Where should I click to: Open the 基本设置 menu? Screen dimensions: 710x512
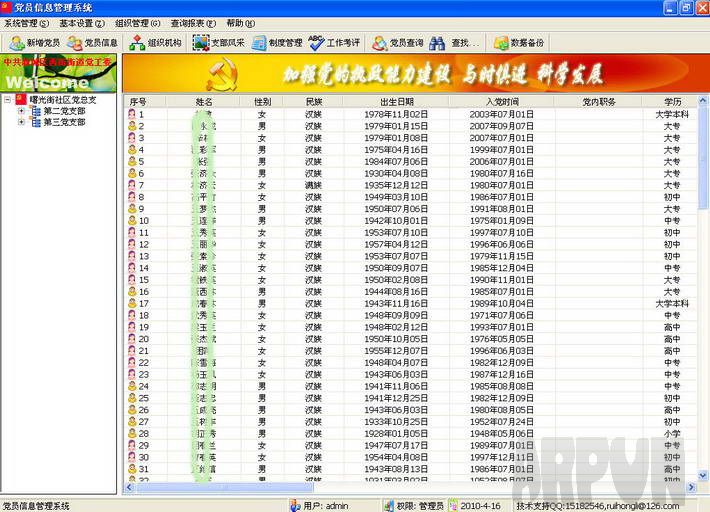tap(81, 22)
